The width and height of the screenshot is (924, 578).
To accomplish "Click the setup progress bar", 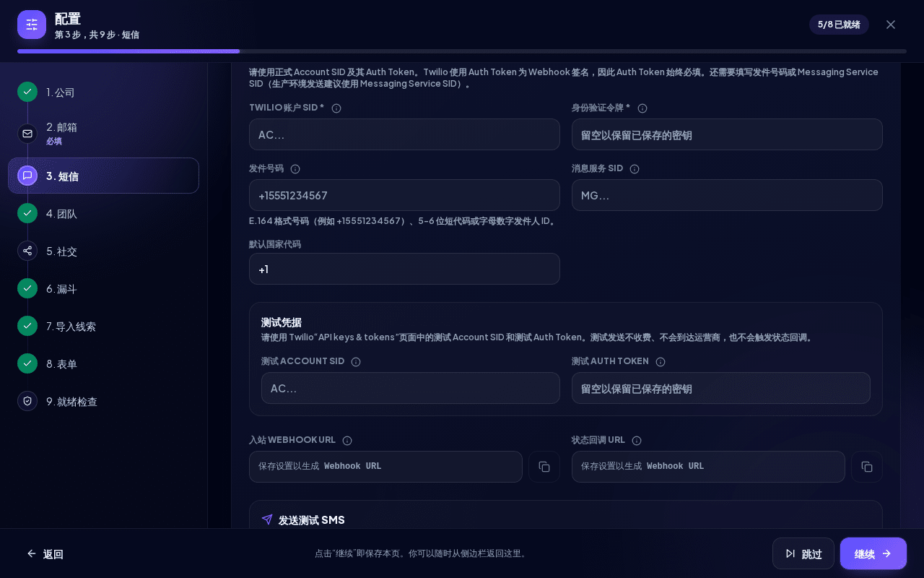I will coord(462,51).
